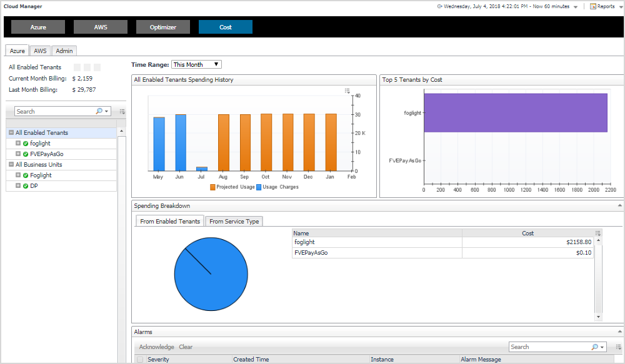The width and height of the screenshot is (625, 364).
Task: Open Alarms table customizer icon
Action: [619, 347]
